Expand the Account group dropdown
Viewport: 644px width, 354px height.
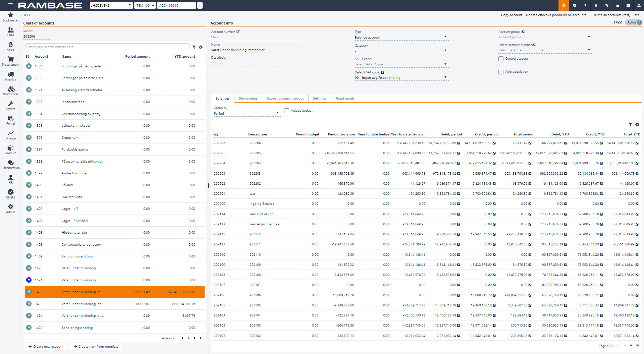pyautogui.click(x=589, y=37)
